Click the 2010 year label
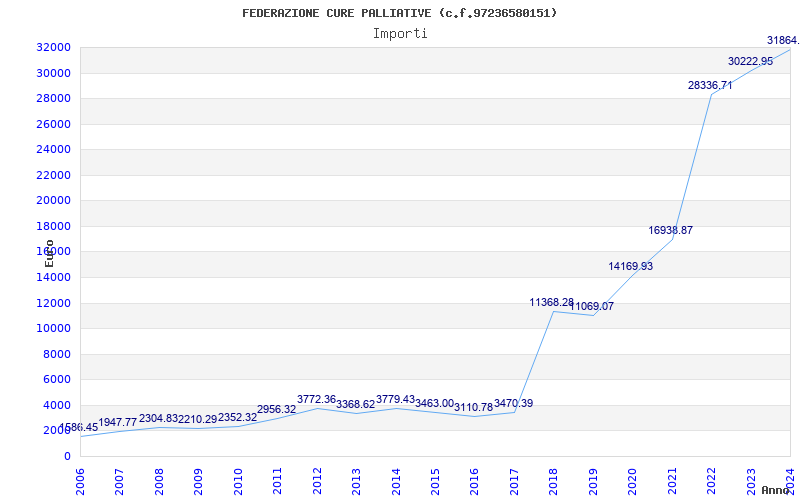800x500 pixels. tap(238, 482)
